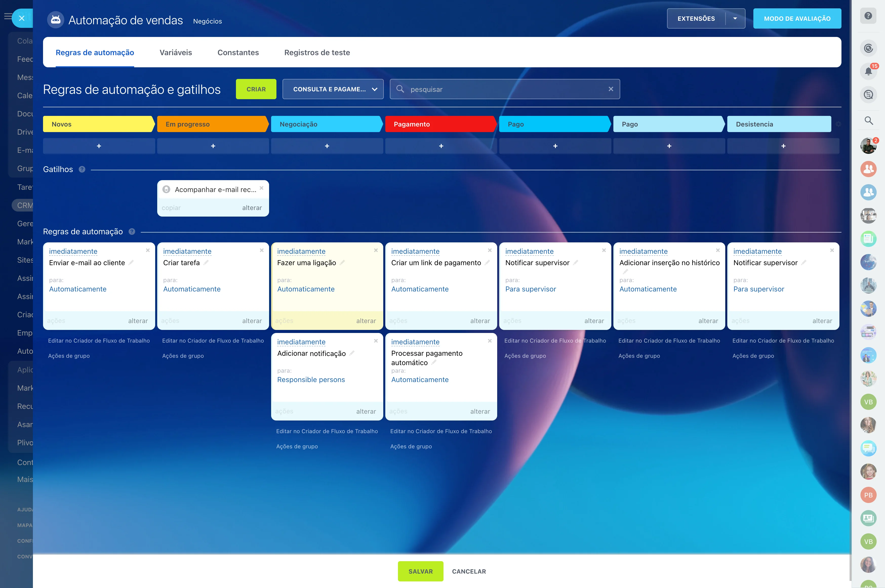Open imediatamente timing on Enviar e-mail rule
Screen dimensions: 885x588
click(73, 252)
